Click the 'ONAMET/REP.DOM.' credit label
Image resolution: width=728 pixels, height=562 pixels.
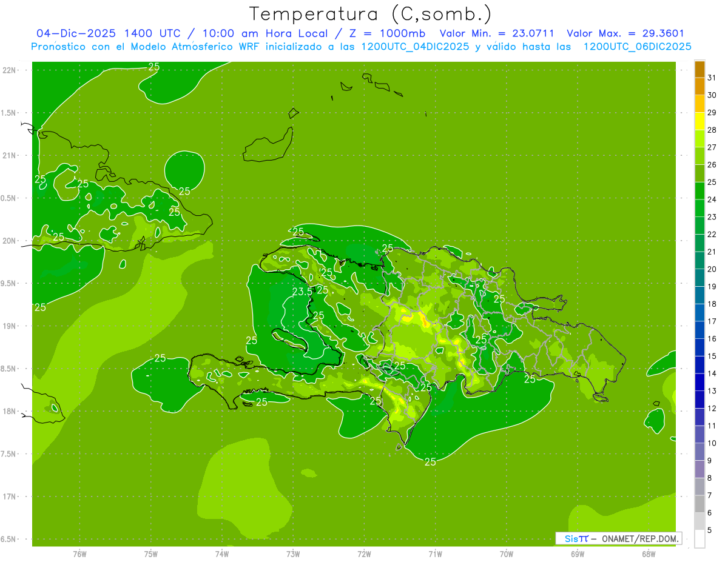click(x=639, y=538)
